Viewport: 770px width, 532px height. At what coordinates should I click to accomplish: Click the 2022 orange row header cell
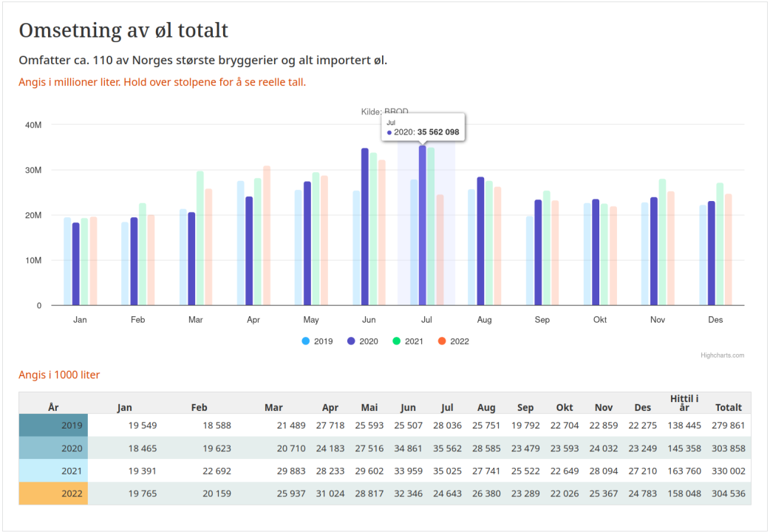pos(53,494)
